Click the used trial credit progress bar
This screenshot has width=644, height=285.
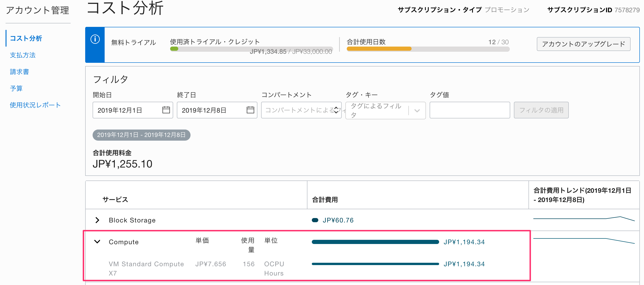coord(253,49)
